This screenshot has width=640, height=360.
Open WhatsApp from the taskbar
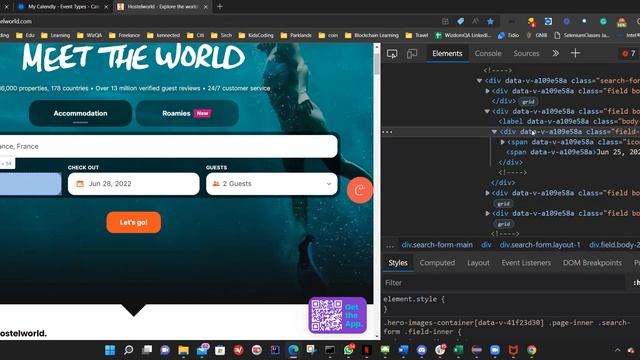click(349, 350)
